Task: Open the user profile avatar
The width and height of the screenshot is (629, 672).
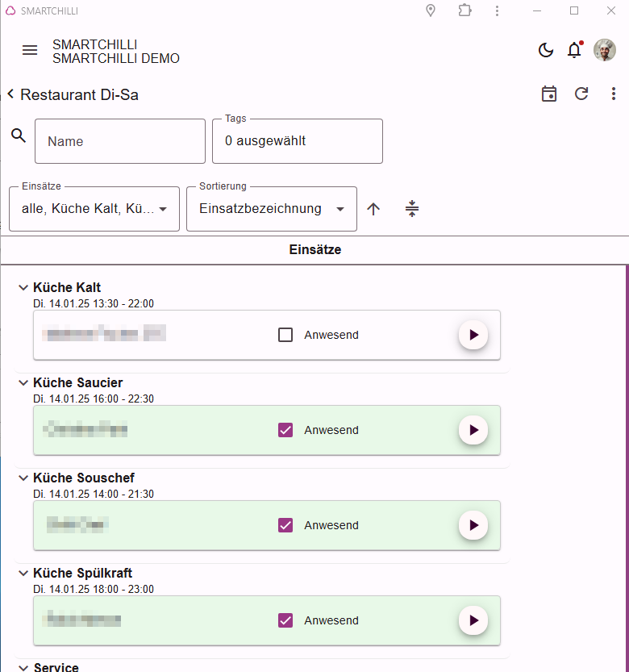Action: click(x=605, y=50)
